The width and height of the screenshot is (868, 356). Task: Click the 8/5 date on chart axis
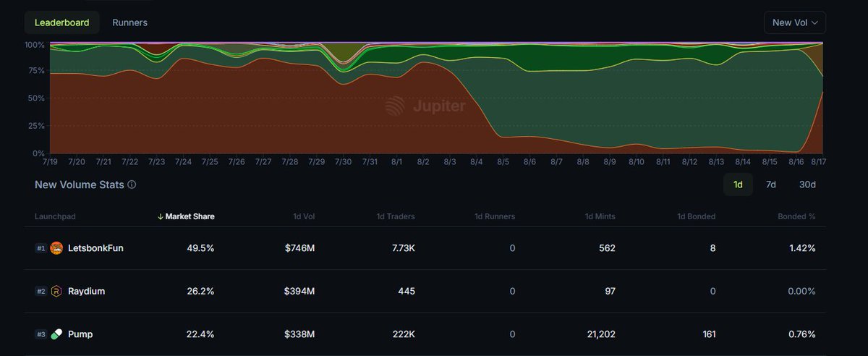click(x=503, y=162)
